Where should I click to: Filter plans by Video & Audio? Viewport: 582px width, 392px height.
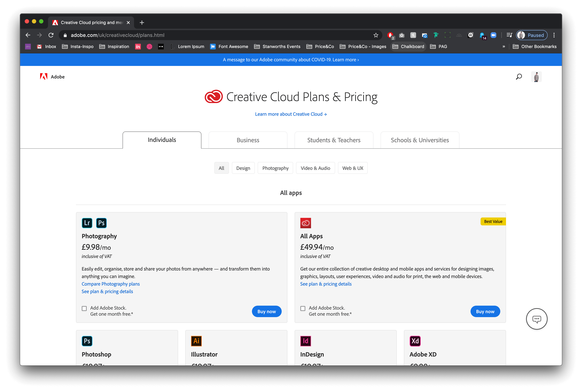(315, 168)
